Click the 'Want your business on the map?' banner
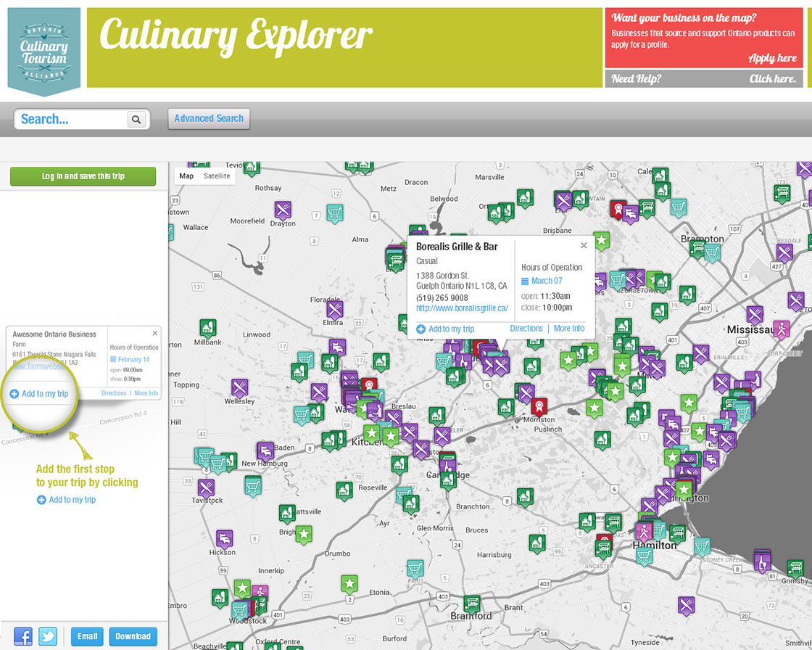Viewport: 812px width, 650px height. pos(704,37)
